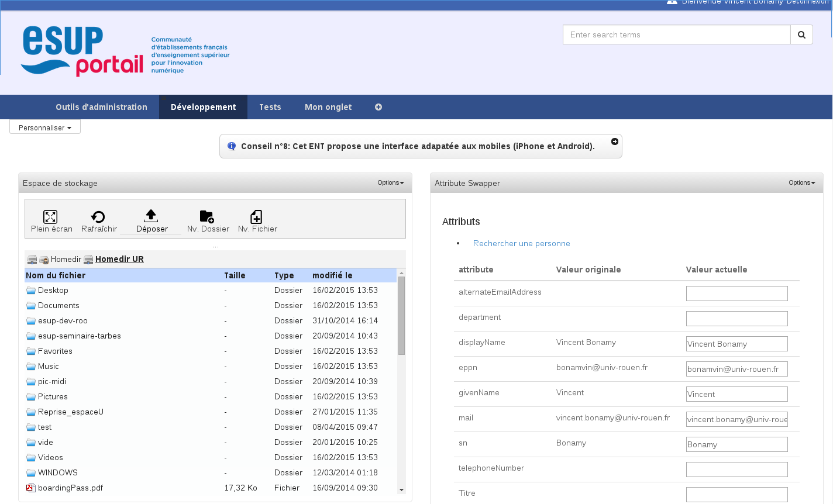Click the department value input field

pyautogui.click(x=736, y=319)
